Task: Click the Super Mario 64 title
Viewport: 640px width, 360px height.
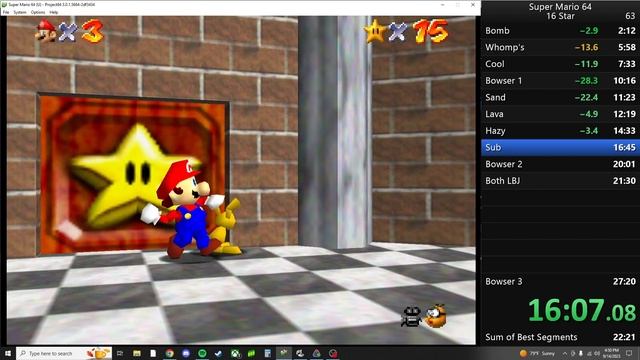Action: [560, 7]
